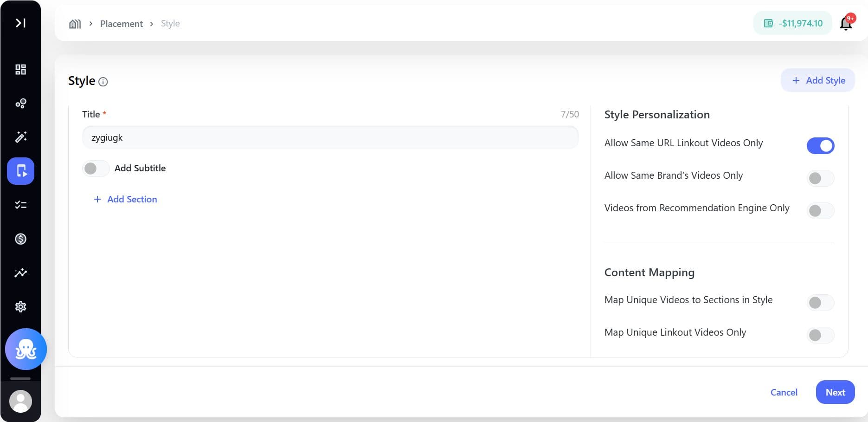Open the dollar coin icon in sidebar
The height and width of the screenshot is (422, 868).
(x=20, y=239)
